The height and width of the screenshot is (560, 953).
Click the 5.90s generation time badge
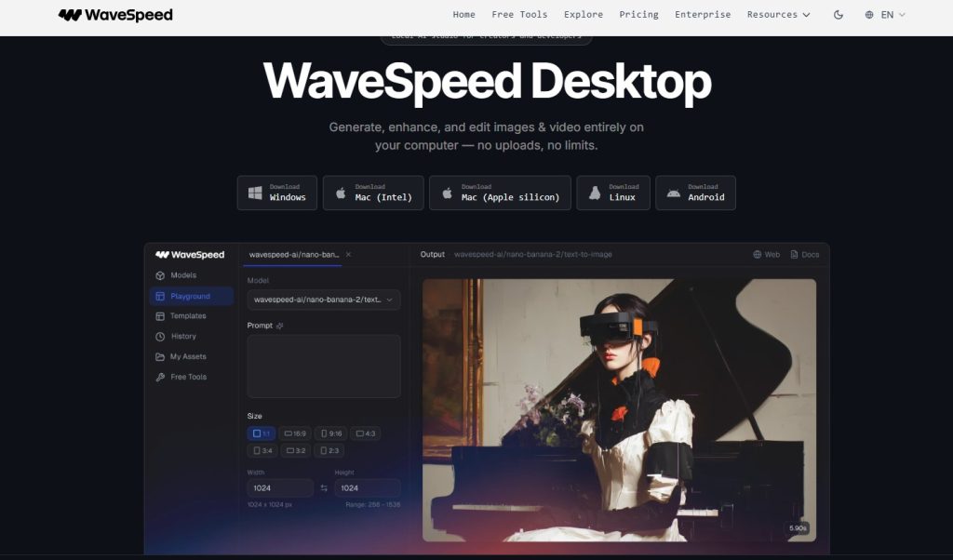(x=798, y=527)
